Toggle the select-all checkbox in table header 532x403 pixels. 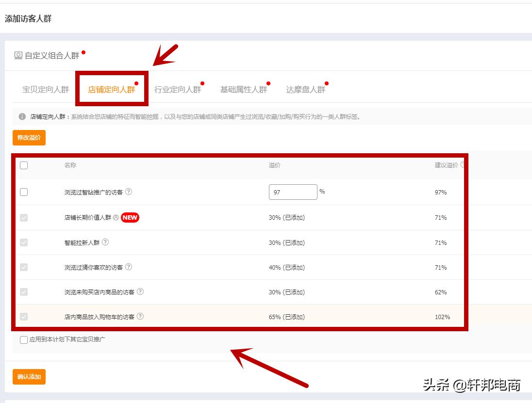click(x=24, y=165)
